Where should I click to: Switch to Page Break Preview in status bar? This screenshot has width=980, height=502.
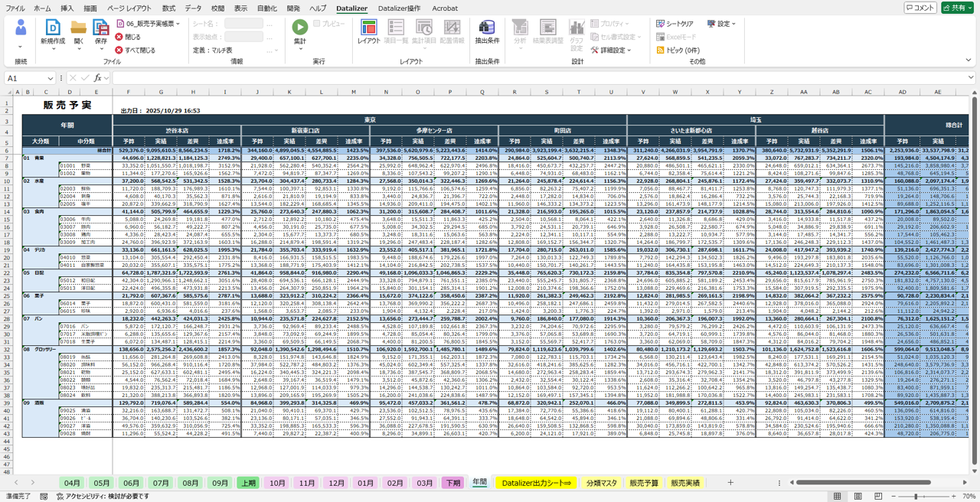pos(877,496)
